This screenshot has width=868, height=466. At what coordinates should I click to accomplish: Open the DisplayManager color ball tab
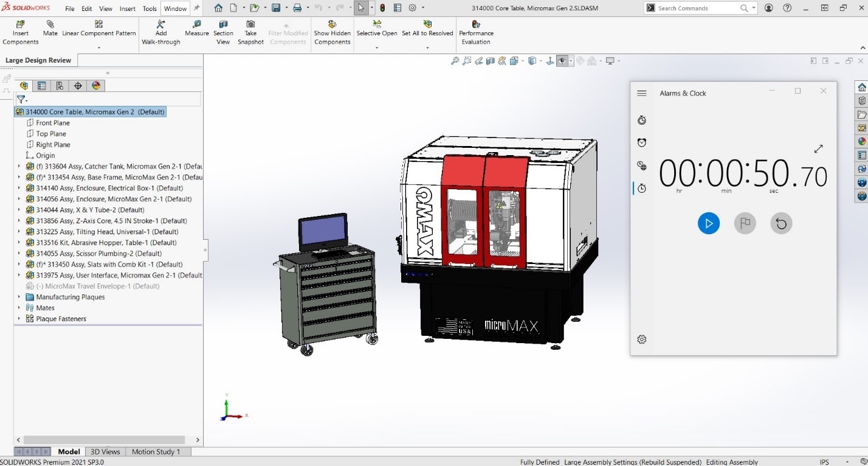[96, 86]
